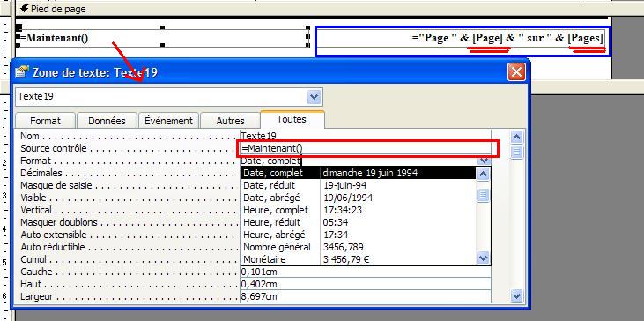This screenshot has width=644, height=321.
Task: Pick Heure, abrégé from the list
Action: [x=359, y=235]
